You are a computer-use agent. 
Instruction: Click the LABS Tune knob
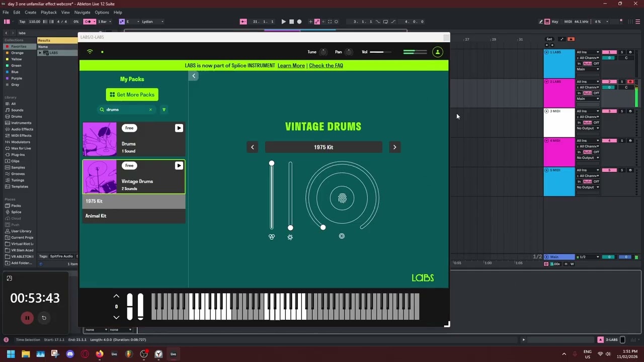click(323, 52)
